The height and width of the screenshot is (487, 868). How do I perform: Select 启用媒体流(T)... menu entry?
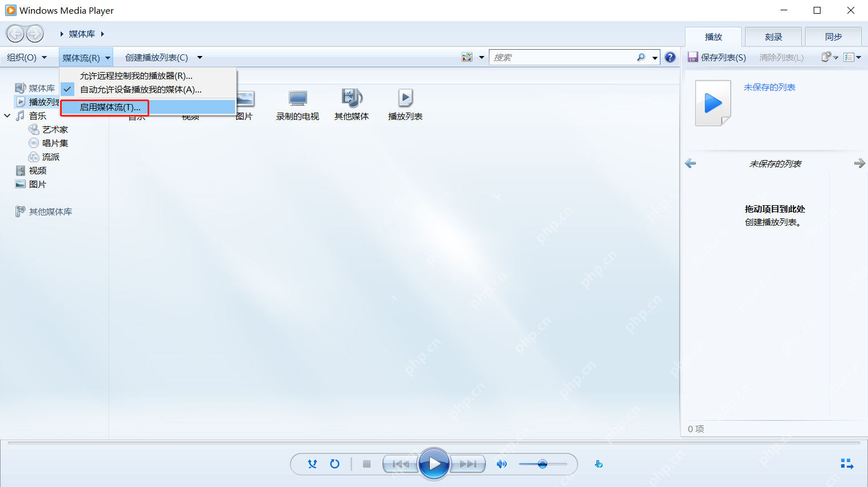click(x=148, y=107)
